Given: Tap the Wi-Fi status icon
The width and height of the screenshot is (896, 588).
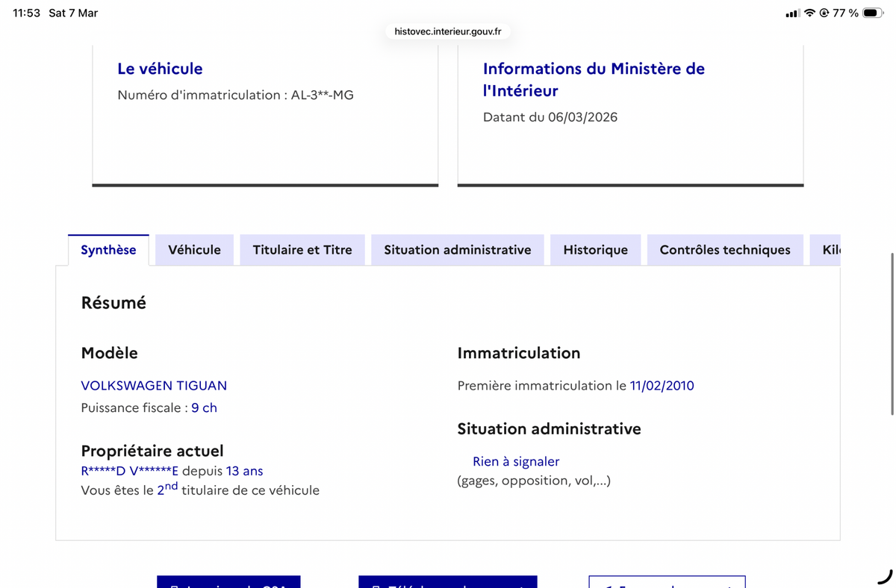Looking at the screenshot, I should coord(809,13).
